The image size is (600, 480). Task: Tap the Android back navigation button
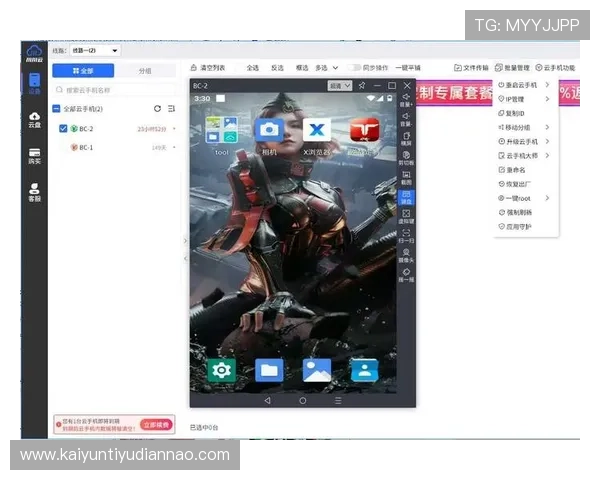(267, 400)
